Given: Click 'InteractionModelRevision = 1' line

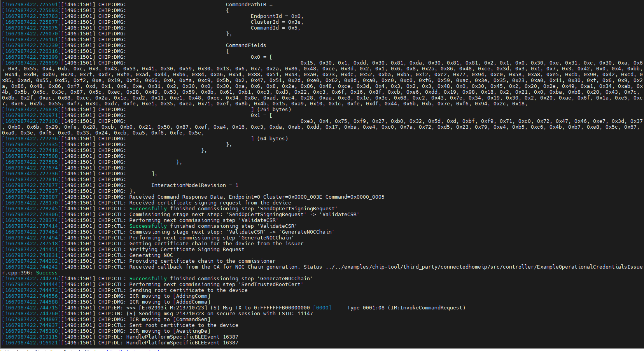Looking at the screenshot, I should tap(195, 185).
